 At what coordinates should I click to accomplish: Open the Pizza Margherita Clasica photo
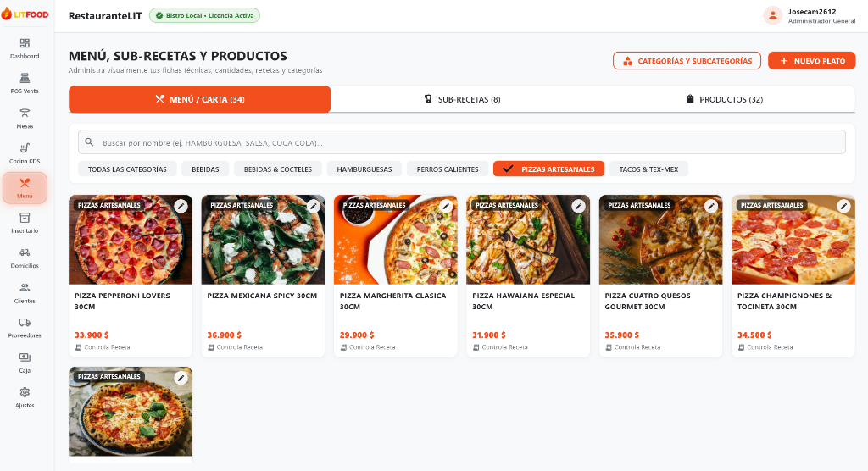[x=396, y=240]
